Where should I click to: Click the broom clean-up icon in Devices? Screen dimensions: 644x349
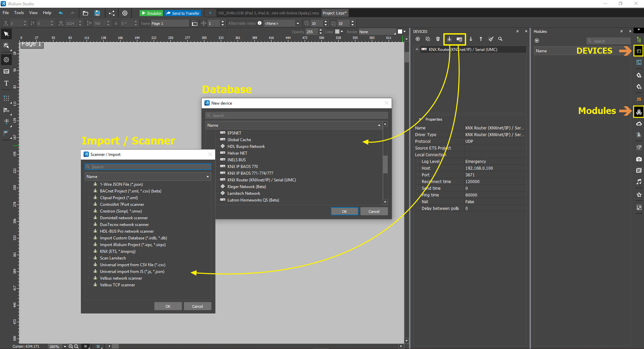point(491,39)
